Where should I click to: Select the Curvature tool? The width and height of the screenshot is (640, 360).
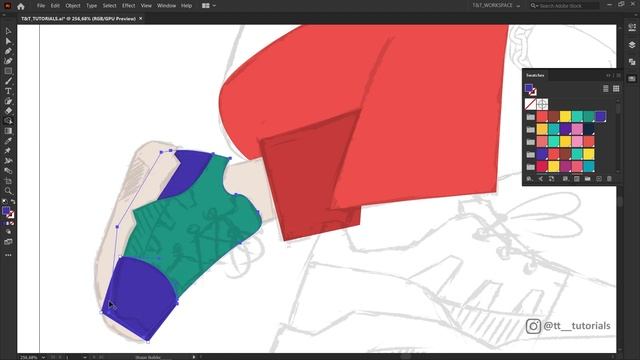point(8,61)
